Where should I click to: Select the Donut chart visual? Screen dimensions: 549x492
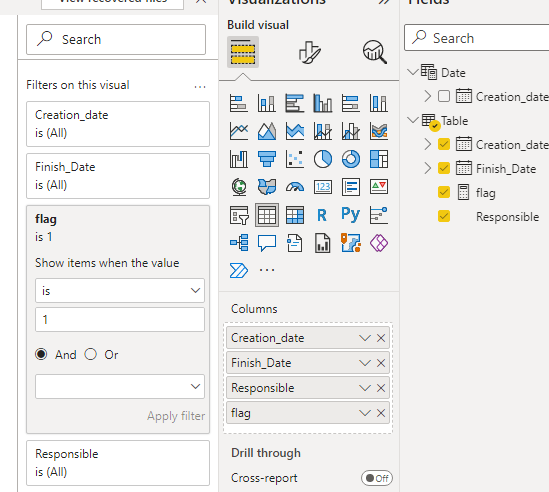351,159
